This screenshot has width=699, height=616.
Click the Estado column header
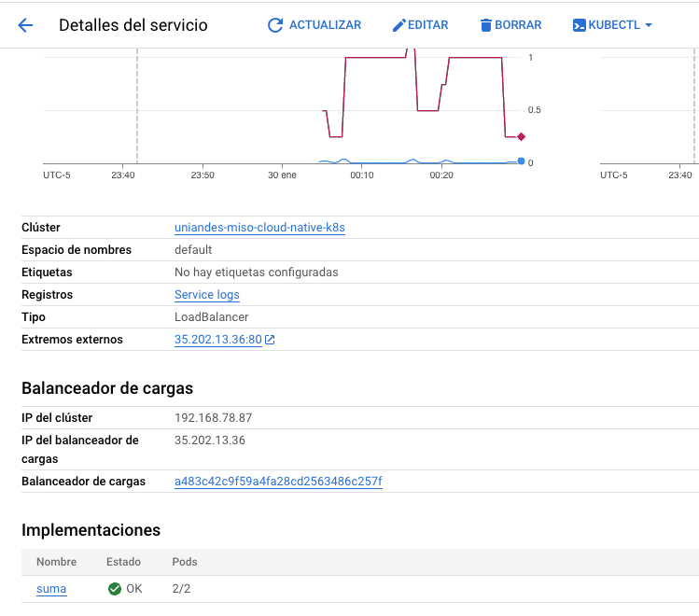pos(123,562)
